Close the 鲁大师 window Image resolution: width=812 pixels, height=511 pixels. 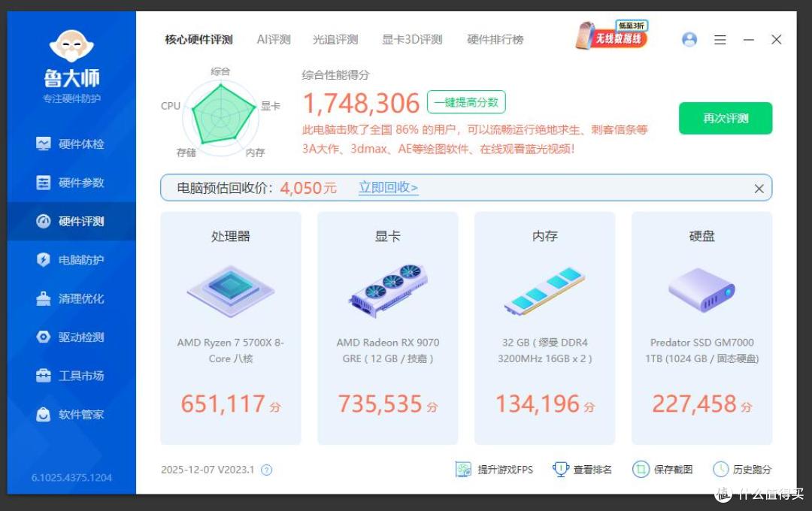[776, 40]
